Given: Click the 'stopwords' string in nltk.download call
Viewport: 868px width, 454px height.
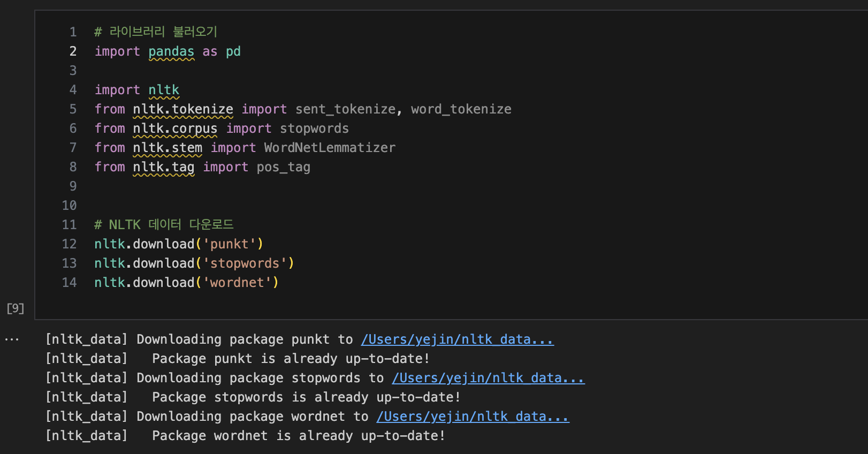Looking at the screenshot, I should pos(245,263).
